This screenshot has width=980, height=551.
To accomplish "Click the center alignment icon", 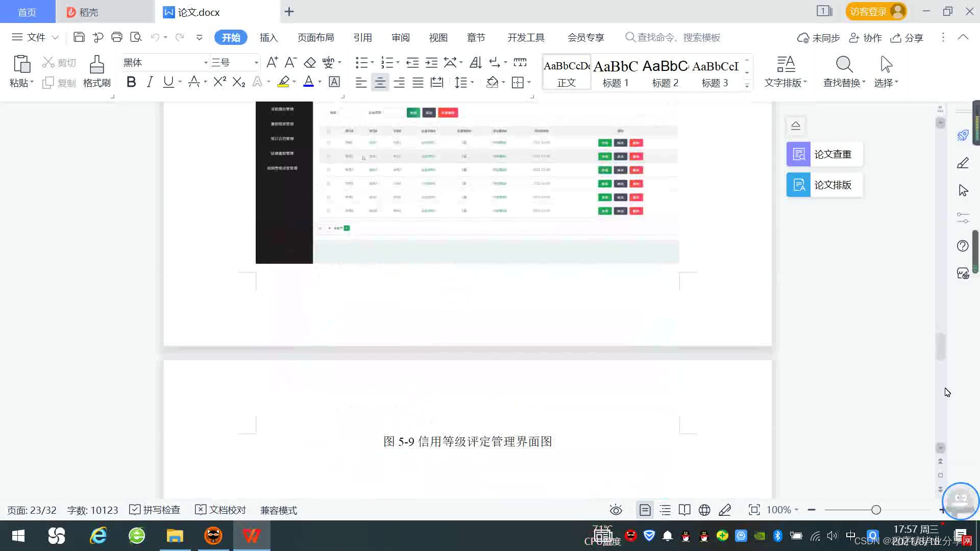I will [380, 83].
